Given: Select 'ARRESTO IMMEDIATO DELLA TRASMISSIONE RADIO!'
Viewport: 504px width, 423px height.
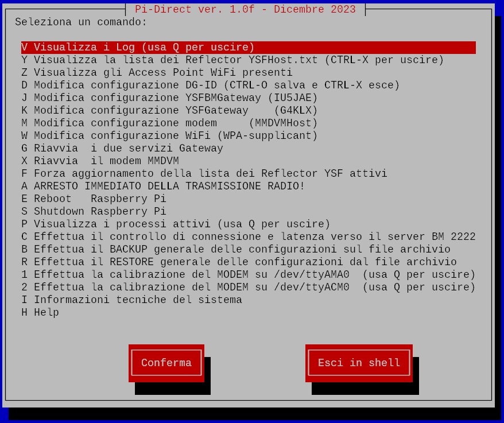Looking at the screenshot, I should [163, 186].
